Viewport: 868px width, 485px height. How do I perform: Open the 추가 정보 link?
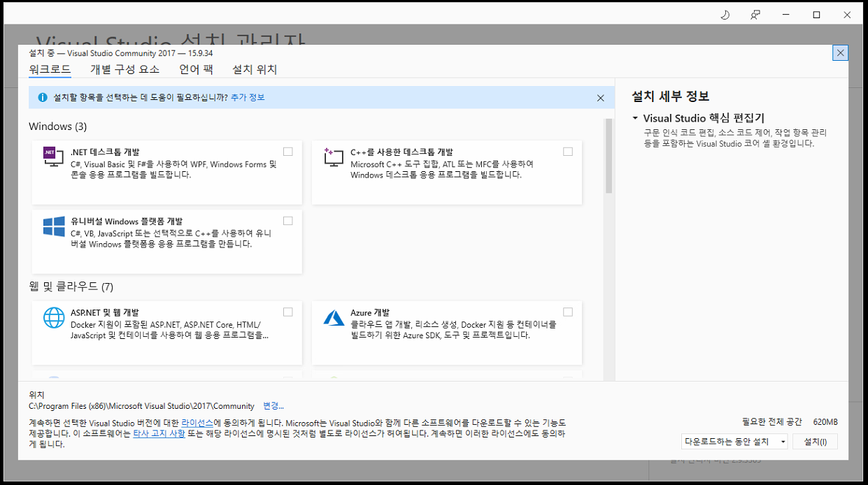tap(248, 98)
